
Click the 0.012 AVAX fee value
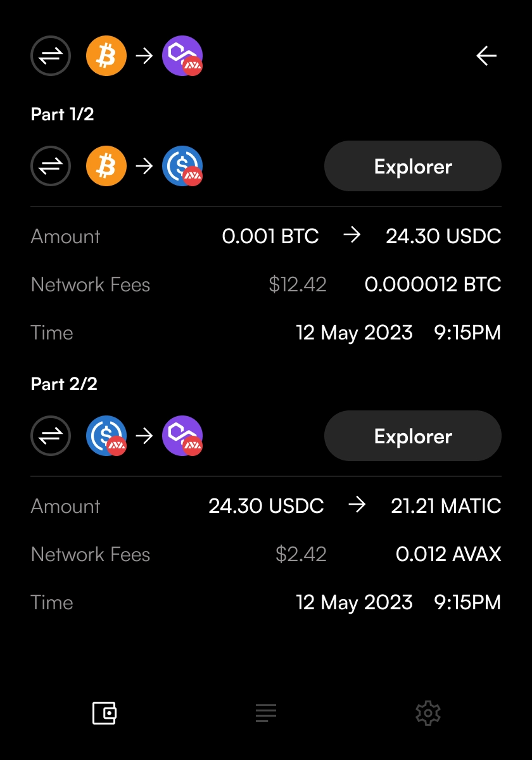pyautogui.click(x=448, y=554)
